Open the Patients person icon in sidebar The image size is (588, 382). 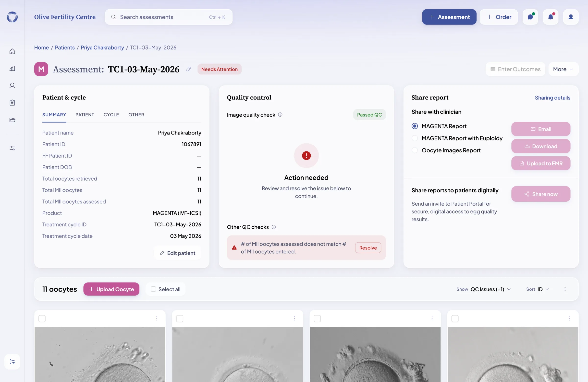pos(12,86)
